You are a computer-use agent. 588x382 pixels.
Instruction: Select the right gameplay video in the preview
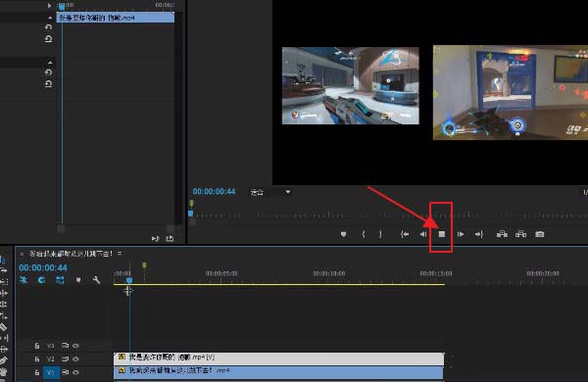click(511, 93)
